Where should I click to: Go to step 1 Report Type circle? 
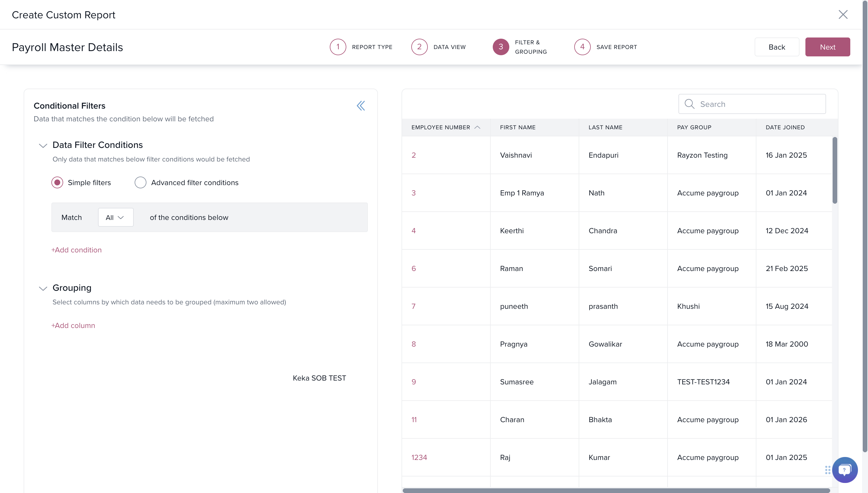tap(337, 47)
